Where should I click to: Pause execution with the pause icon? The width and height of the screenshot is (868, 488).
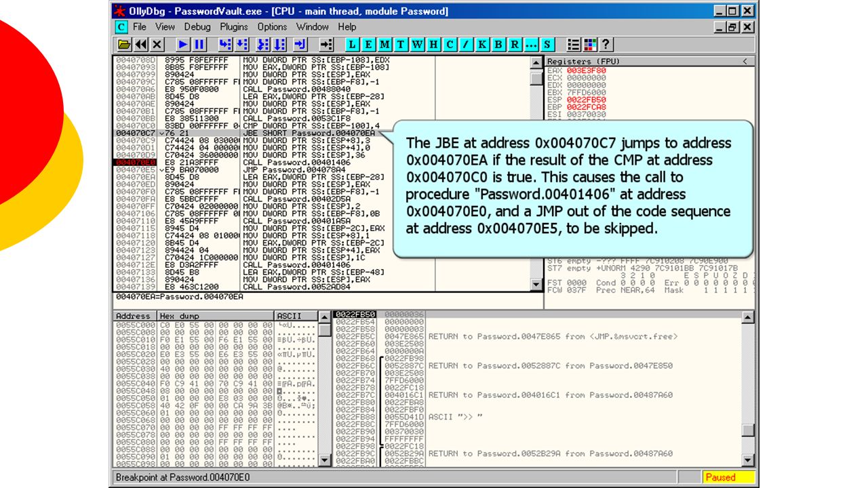coord(199,45)
